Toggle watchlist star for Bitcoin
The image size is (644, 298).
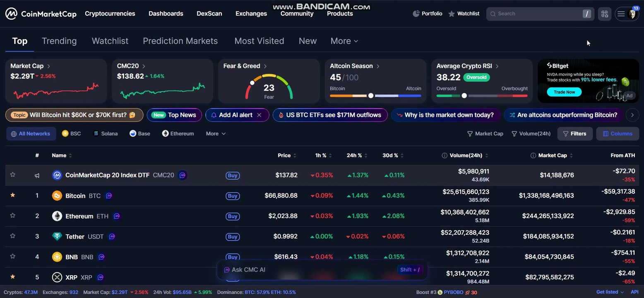coord(12,195)
